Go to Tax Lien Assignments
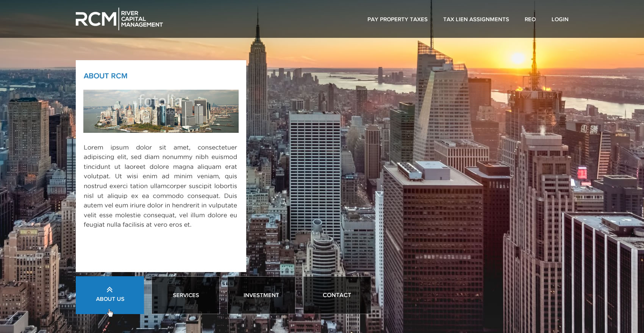The width and height of the screenshot is (644, 333). [x=476, y=19]
